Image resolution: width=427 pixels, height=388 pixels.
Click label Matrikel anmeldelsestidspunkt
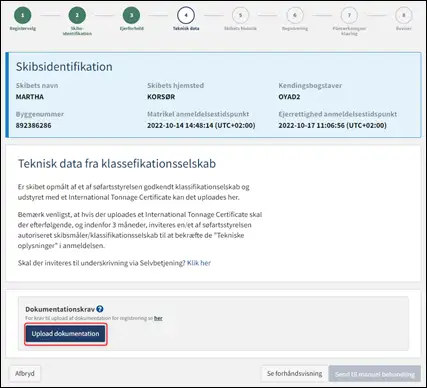(198, 114)
